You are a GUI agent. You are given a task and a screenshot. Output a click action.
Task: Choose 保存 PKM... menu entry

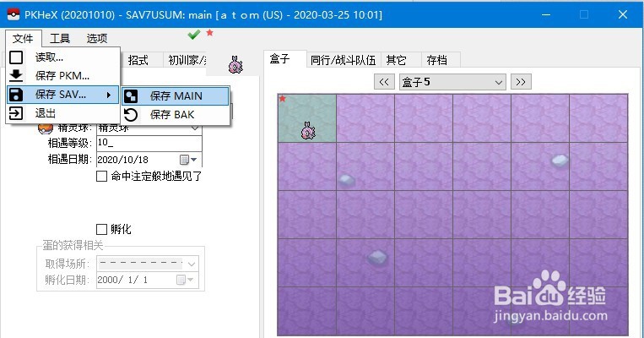(63, 76)
